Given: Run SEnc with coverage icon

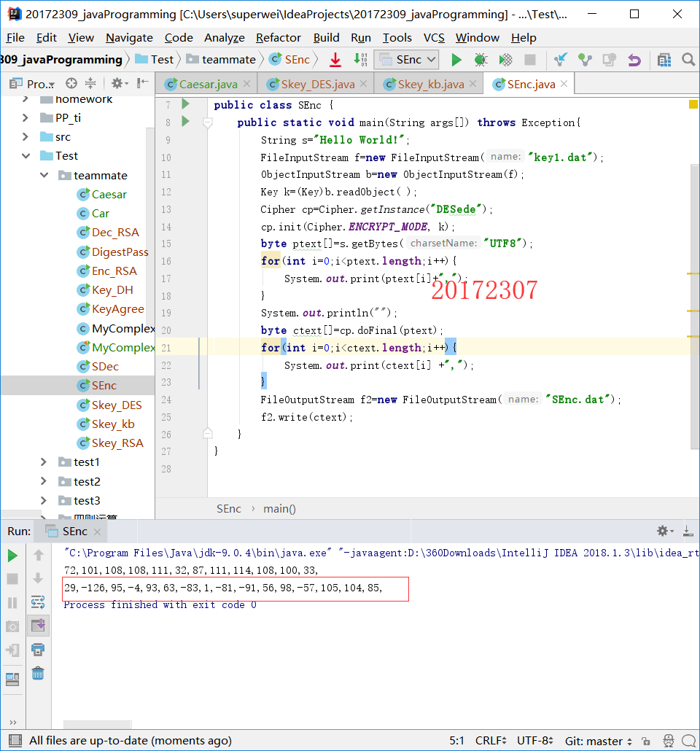Looking at the screenshot, I should click(x=505, y=60).
